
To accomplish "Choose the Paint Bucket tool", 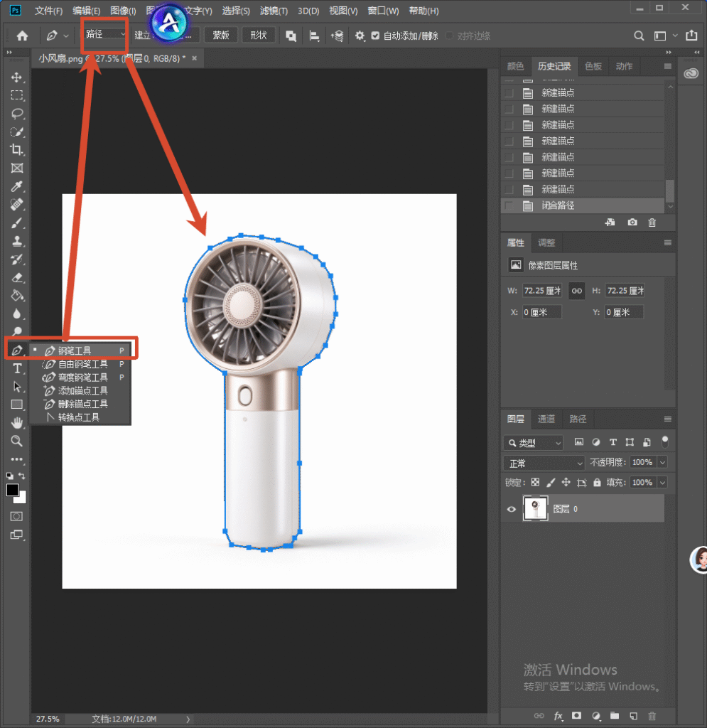I will tap(17, 296).
